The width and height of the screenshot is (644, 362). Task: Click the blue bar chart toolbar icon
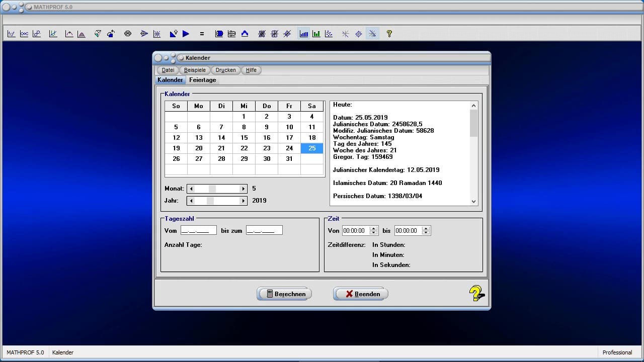pyautogui.click(x=304, y=34)
